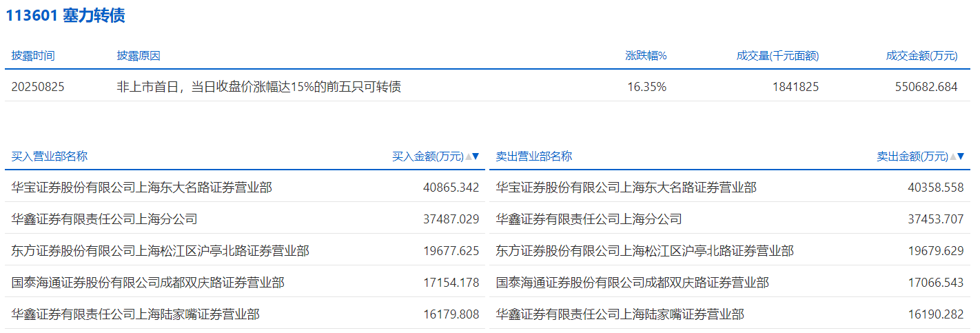This screenshot has width=980, height=333.
Task: Select 东方证券松江区沪亭北路 in the buy list
Action: pyautogui.click(x=161, y=251)
